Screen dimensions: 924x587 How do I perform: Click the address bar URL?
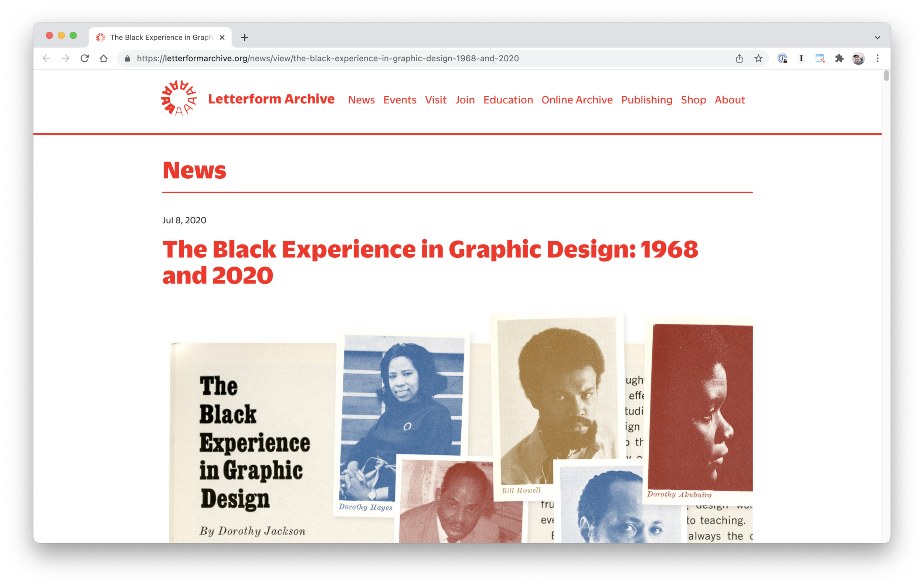tap(327, 58)
